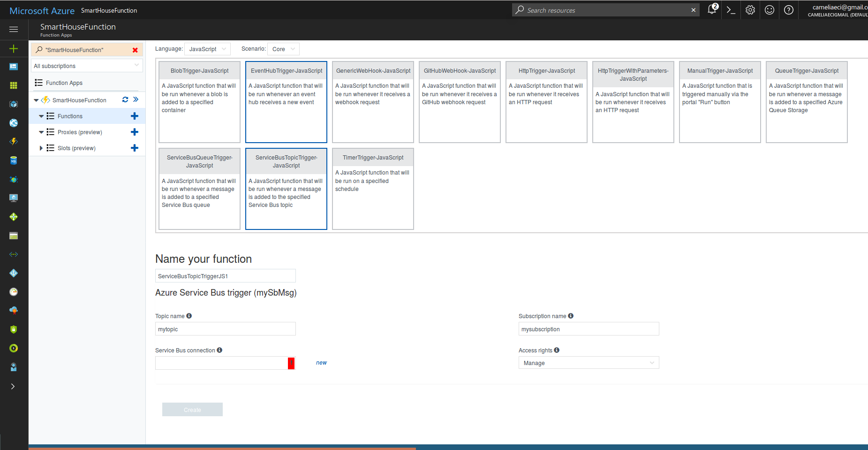
Task: Open the Virtual networks icon
Action: (14, 254)
